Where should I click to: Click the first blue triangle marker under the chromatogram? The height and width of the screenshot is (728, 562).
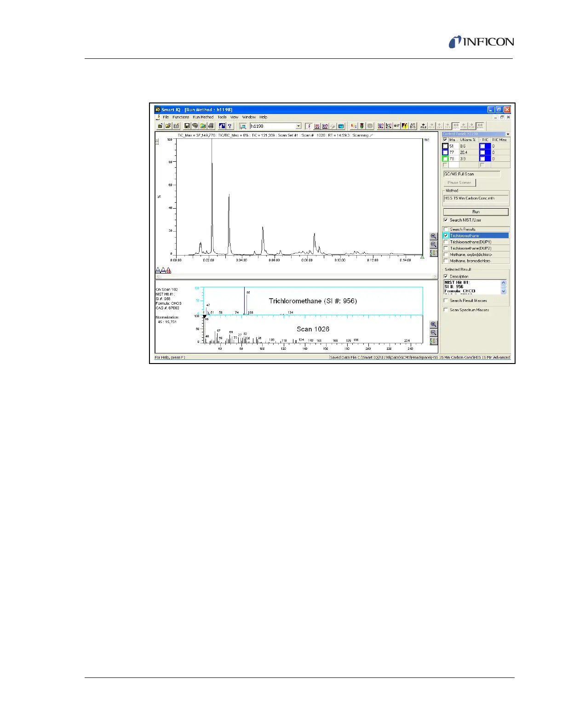[x=158, y=271]
